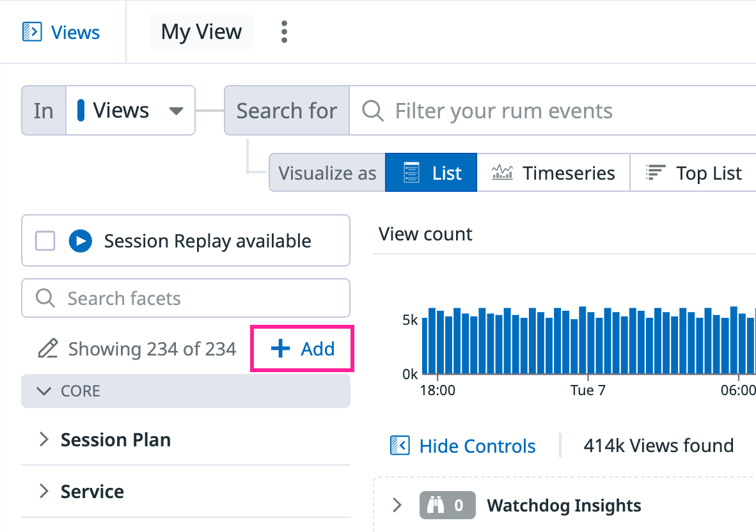This screenshot has height=532, width=756.
Task: Select the List visualization tab
Action: (x=431, y=173)
